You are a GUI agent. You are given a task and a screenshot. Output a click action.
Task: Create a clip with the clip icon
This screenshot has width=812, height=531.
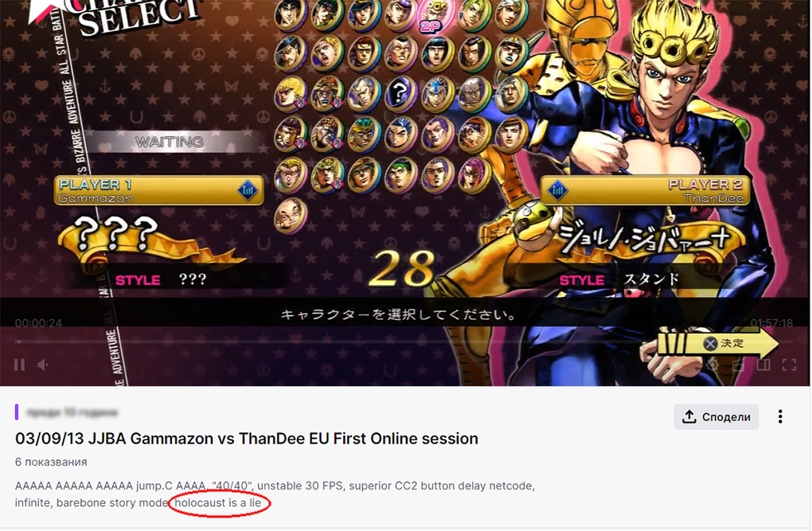click(739, 365)
